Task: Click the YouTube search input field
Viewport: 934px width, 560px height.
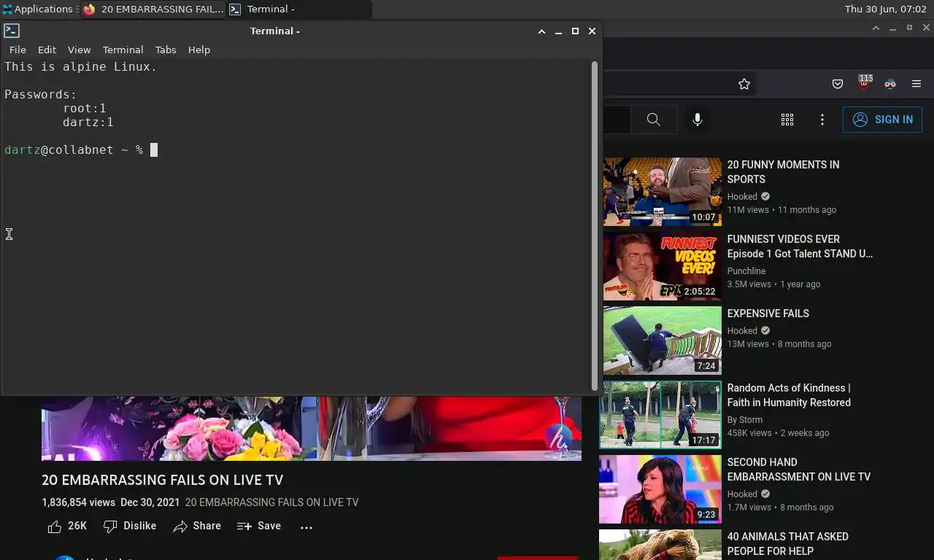Action: [617, 120]
